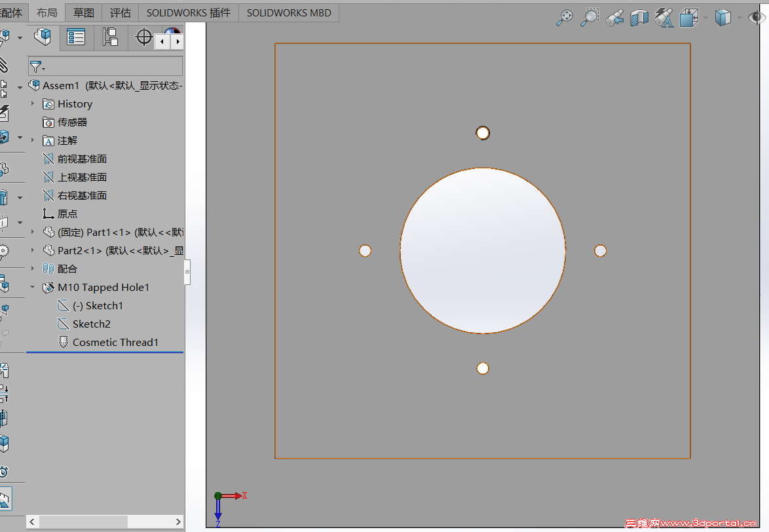The height and width of the screenshot is (532, 769).
Task: Open the PropertyManager tab
Action: 76,37
